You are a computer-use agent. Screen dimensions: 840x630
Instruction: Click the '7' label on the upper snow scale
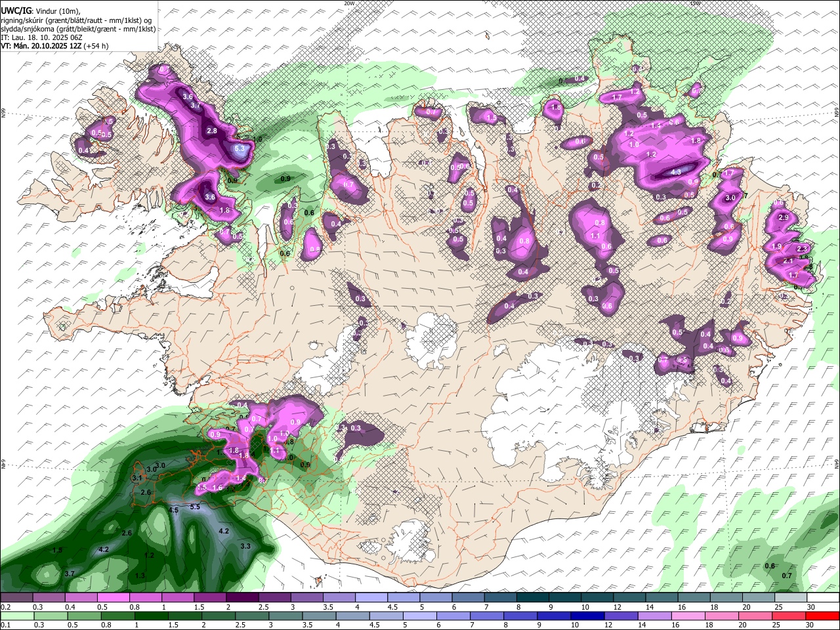(488, 607)
